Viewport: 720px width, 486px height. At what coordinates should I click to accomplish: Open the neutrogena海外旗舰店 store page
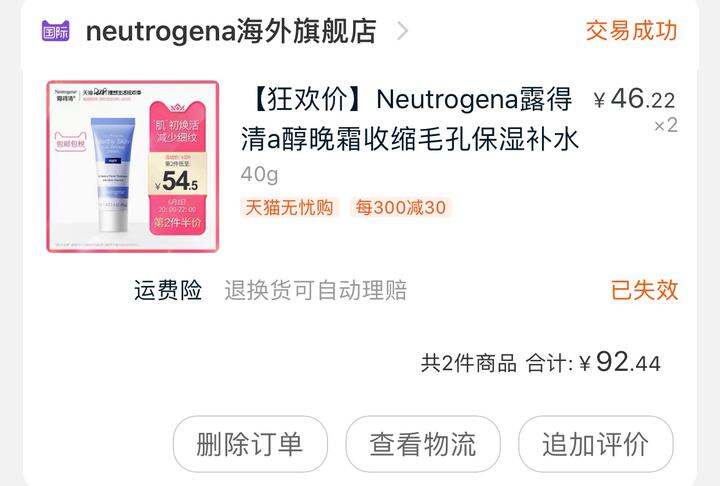231,31
